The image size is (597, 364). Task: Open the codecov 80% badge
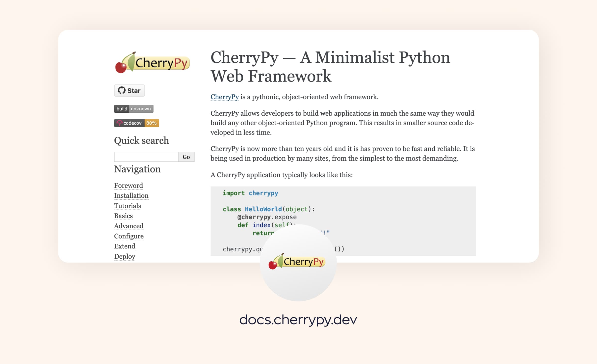(x=137, y=123)
